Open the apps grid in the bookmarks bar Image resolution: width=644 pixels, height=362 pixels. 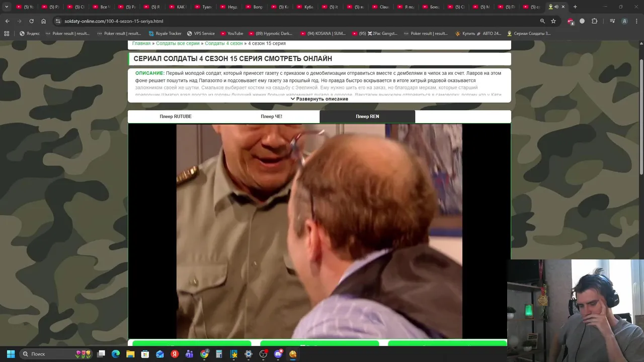click(7, 34)
